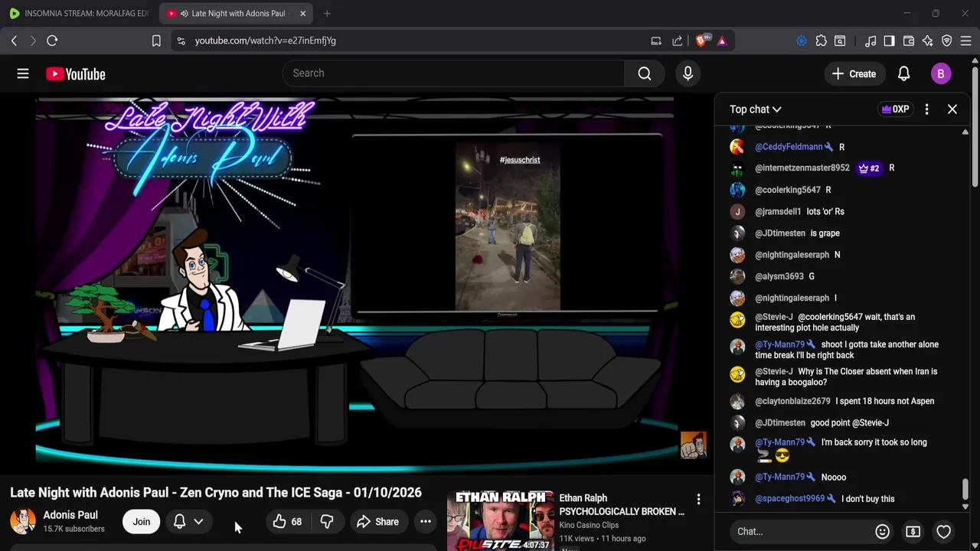Click the video title Late Night with Adonis Paul

point(216,492)
